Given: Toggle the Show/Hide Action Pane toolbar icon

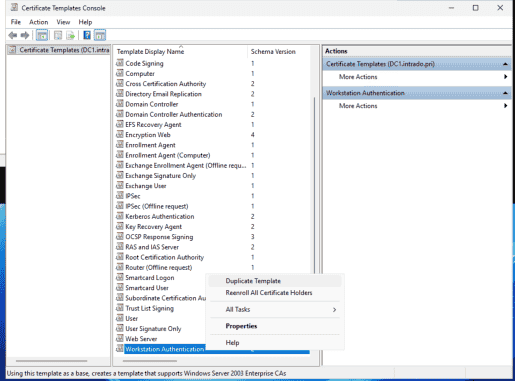Looking at the screenshot, I should pyautogui.click(x=100, y=35).
